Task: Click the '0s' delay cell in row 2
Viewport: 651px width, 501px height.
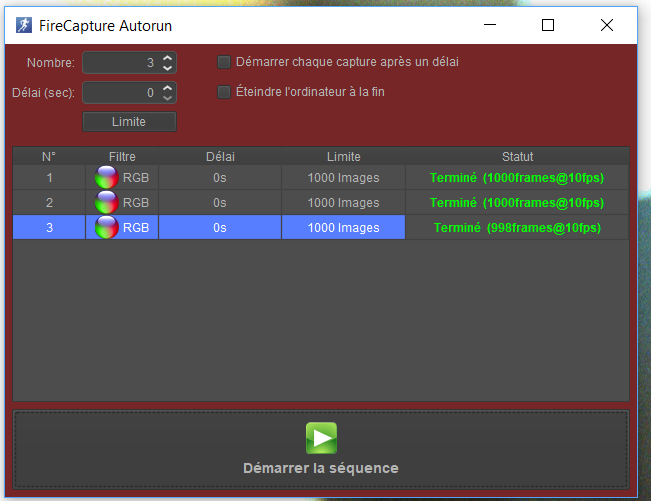Action: 220,203
